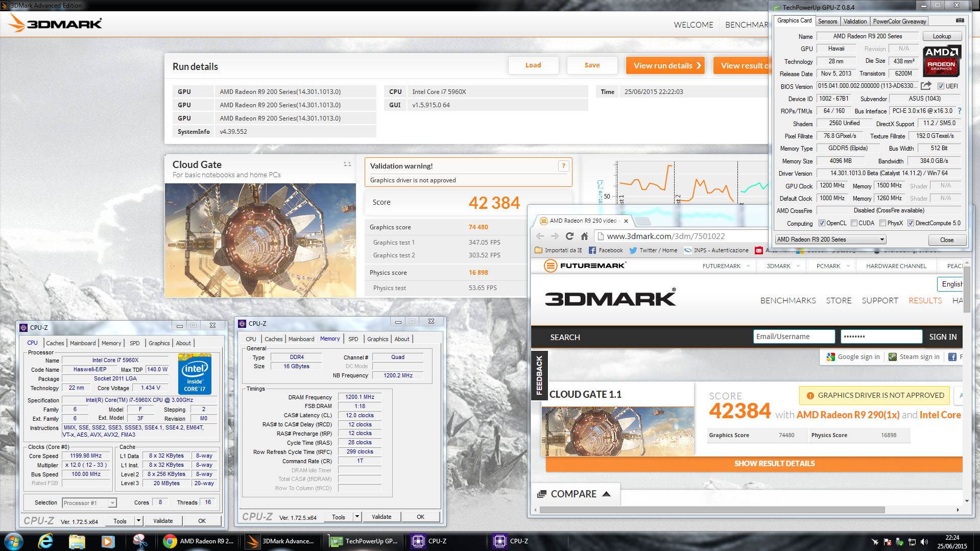Click the Cloud Gate preview thumbnail in 3DMark

(x=260, y=240)
